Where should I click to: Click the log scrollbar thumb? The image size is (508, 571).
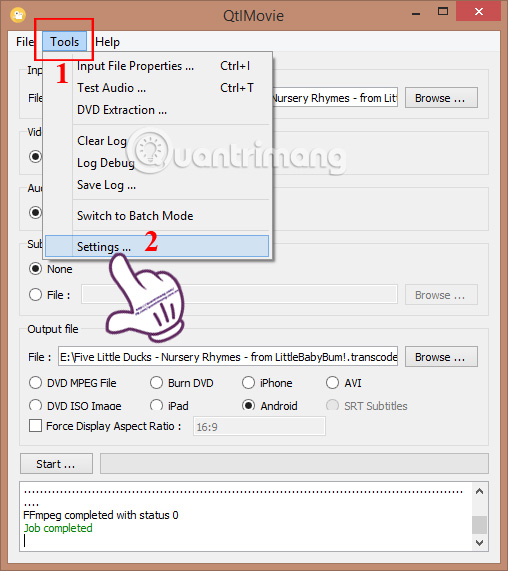click(479, 525)
